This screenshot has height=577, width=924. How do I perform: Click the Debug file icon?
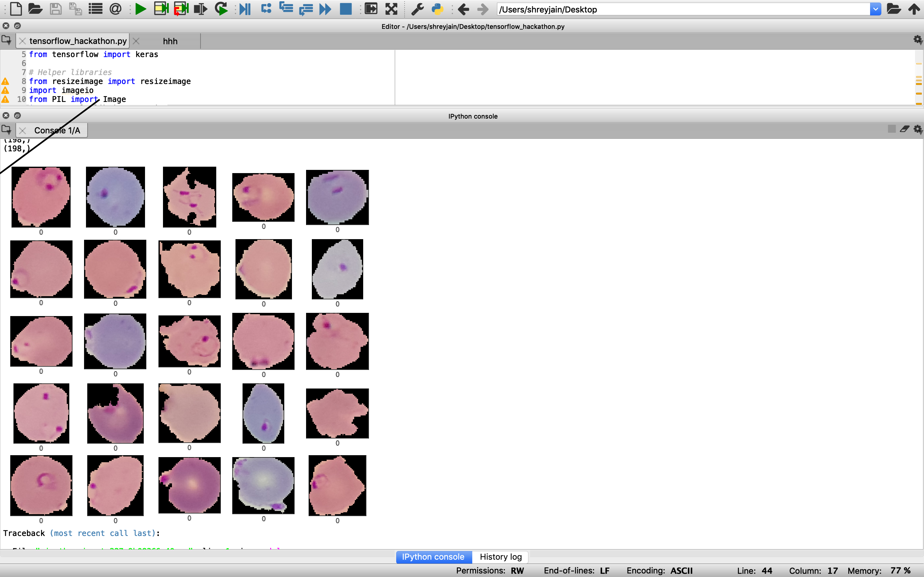pyautogui.click(x=245, y=9)
